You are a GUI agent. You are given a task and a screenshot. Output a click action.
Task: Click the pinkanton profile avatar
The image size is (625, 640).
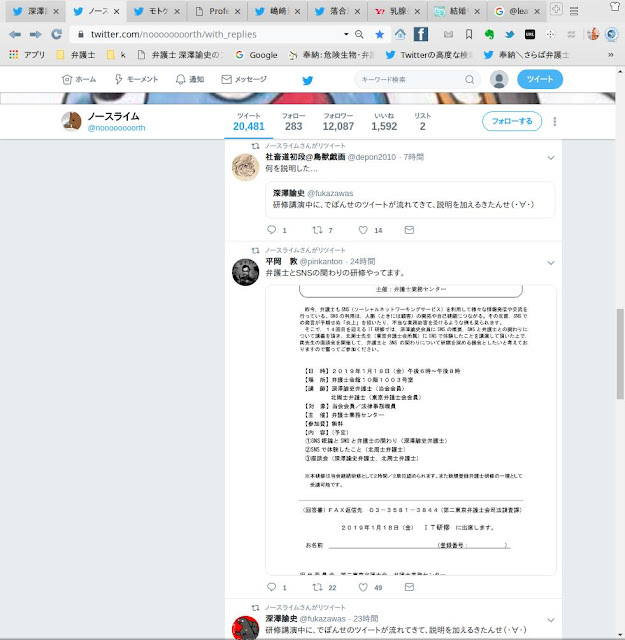245,272
